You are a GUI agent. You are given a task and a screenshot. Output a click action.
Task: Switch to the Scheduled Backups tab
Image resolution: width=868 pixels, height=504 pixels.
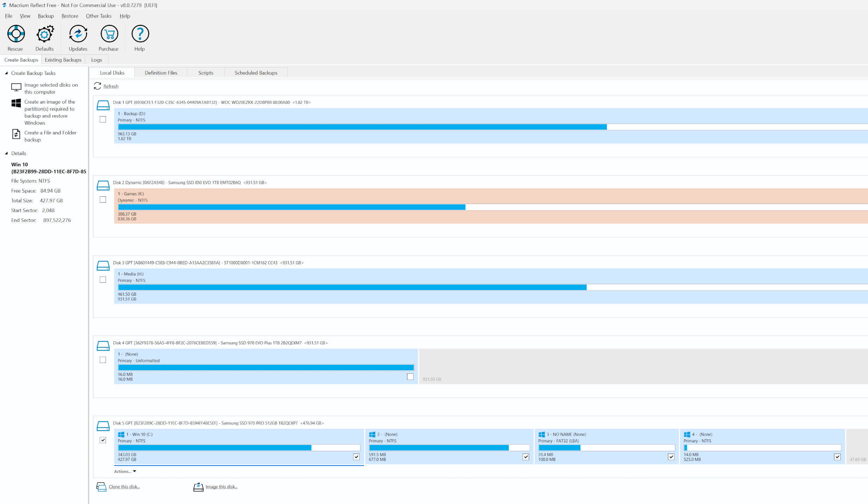click(x=256, y=73)
